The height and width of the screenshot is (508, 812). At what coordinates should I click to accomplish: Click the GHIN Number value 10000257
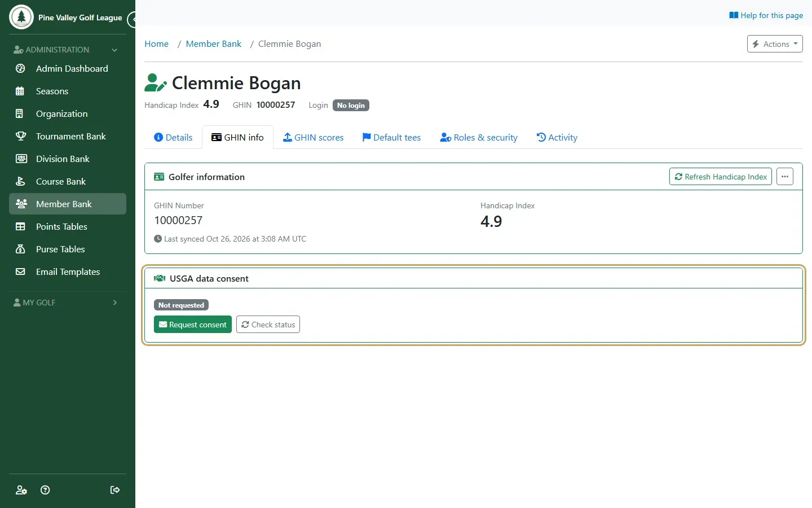[178, 220]
